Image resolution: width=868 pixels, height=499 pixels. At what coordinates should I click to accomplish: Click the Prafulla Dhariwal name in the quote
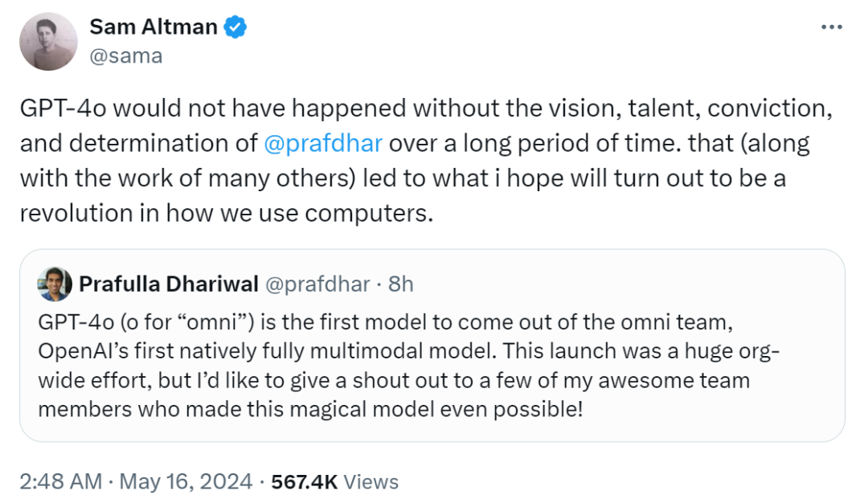click(169, 284)
